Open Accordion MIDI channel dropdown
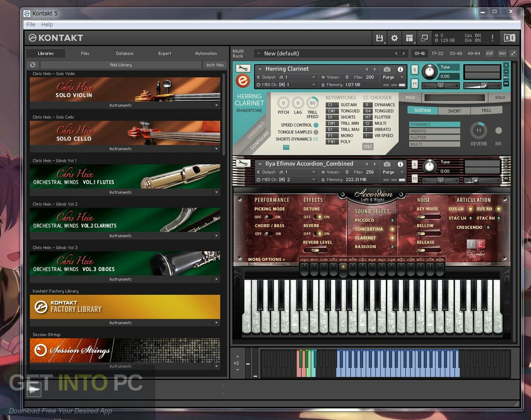 tap(313, 179)
